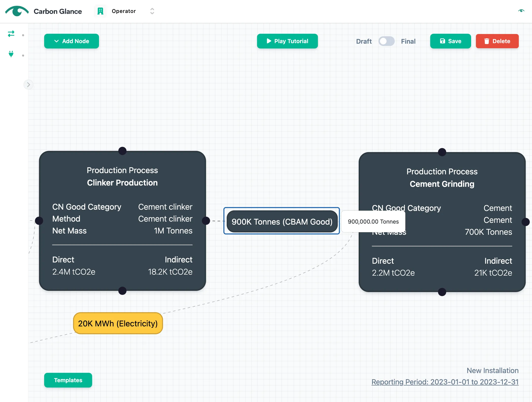Click the 700K Tonnes net mass value
The height and width of the screenshot is (402, 532).
[488, 232]
